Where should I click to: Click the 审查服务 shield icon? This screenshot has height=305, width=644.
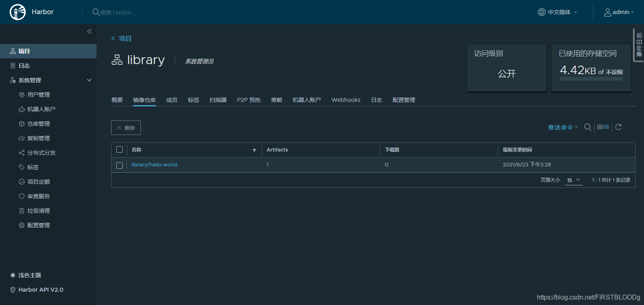click(22, 196)
